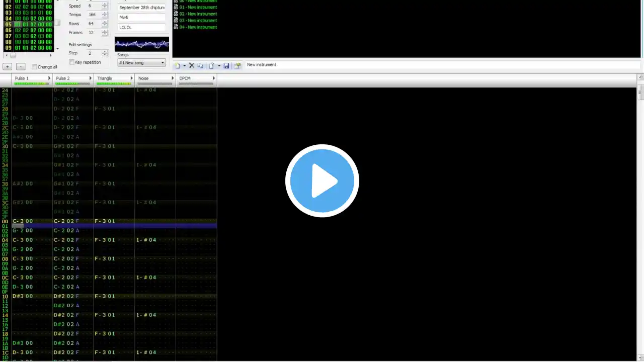Click the plus button to increase the pattern
Screen dimensions: 644x362
pyautogui.click(x=8, y=66)
